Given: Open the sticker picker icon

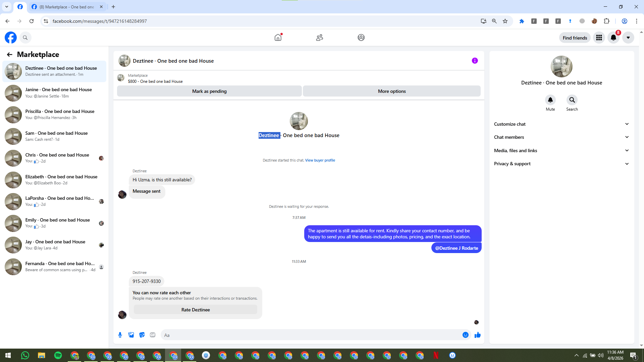Looking at the screenshot, I should 142,335.
